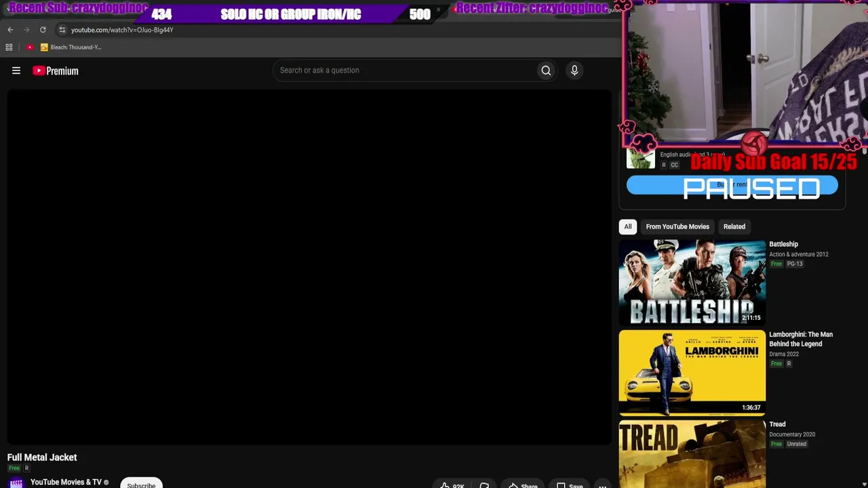
Task: Open YouTube Movies & TV channel avatar
Action: 16,483
